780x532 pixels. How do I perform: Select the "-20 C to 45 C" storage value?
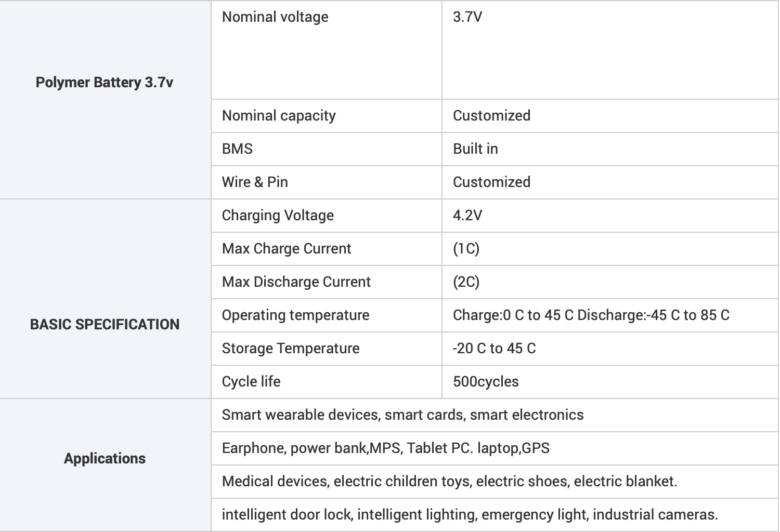click(494, 349)
